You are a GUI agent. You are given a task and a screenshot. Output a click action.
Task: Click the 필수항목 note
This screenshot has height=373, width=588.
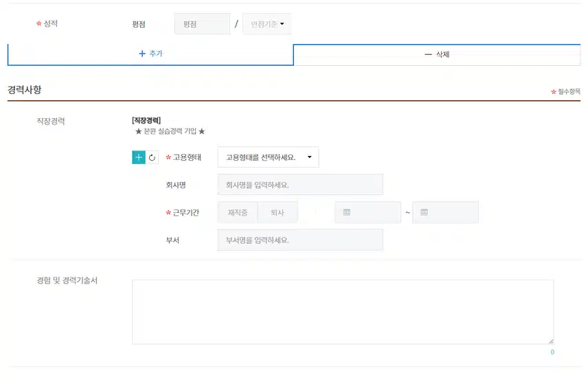pos(566,91)
